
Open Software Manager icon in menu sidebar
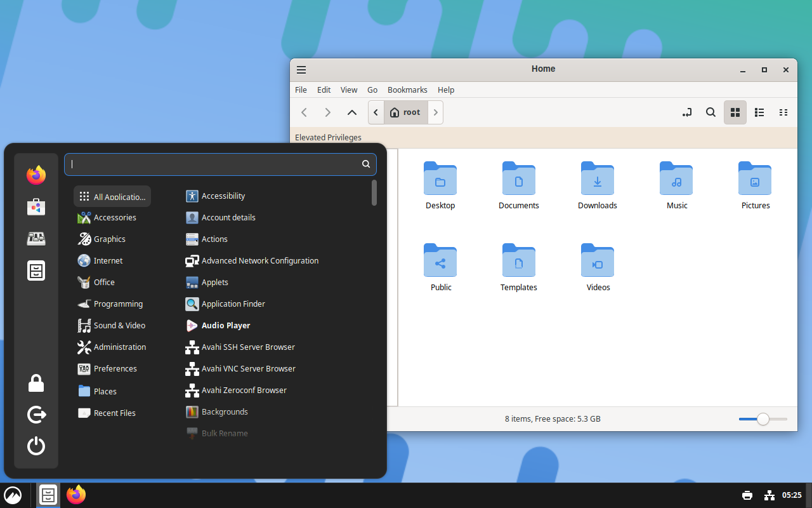click(x=36, y=207)
